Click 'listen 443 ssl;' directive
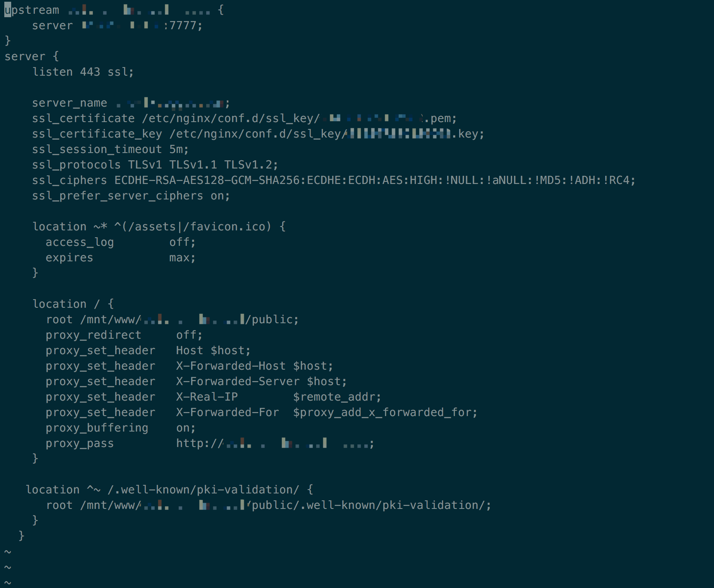The width and height of the screenshot is (714, 588). [x=83, y=72]
